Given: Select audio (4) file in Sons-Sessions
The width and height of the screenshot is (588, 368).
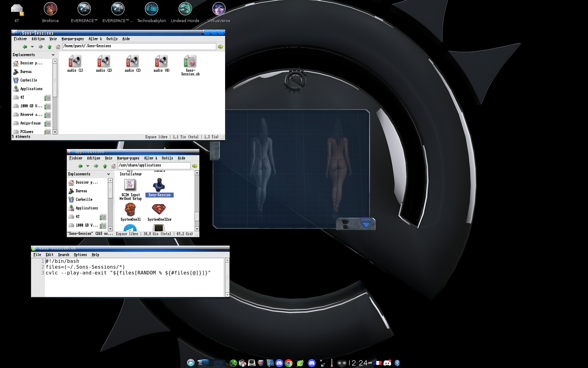Looking at the screenshot, I should tap(161, 63).
